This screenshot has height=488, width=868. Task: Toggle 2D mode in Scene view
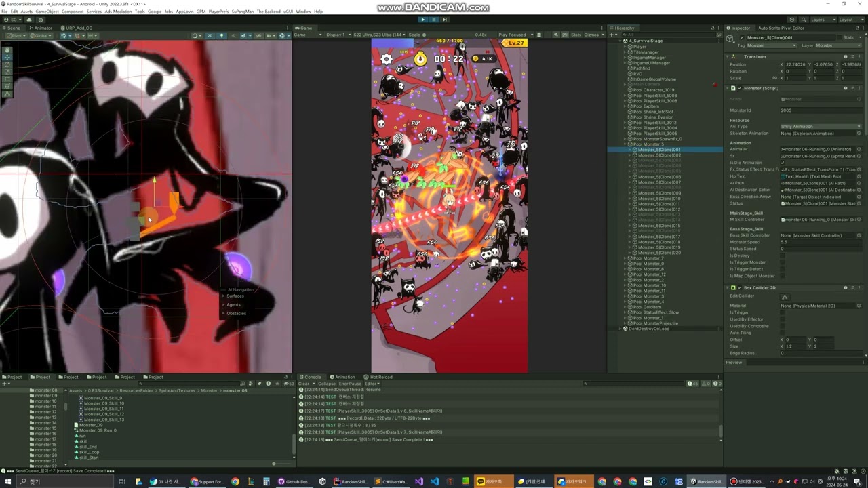tap(210, 35)
